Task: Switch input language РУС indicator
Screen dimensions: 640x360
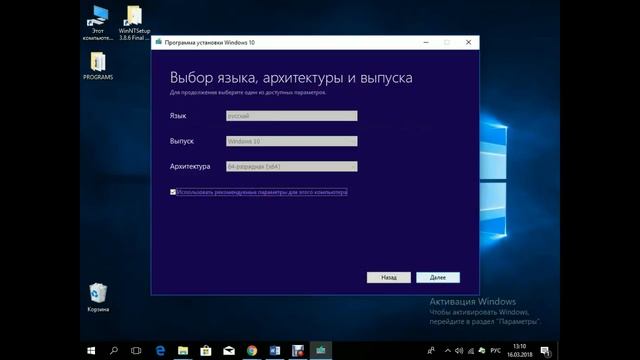Action: 496,351
